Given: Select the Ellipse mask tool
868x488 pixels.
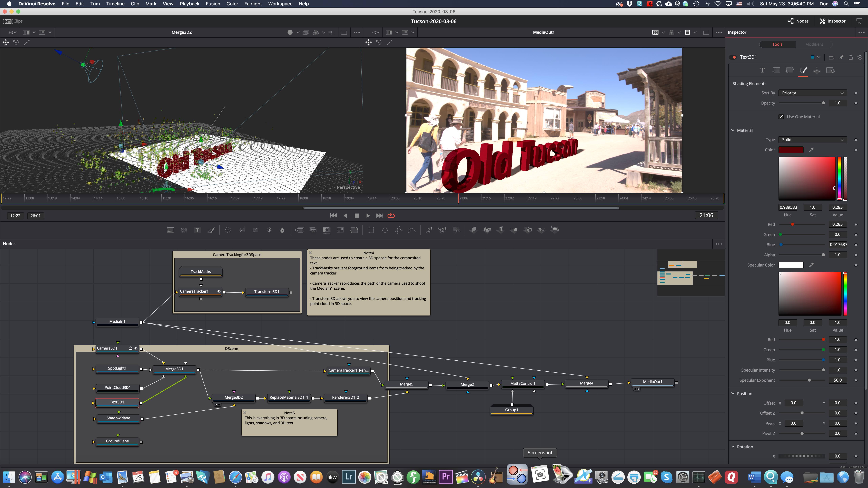Looking at the screenshot, I should [x=385, y=230].
